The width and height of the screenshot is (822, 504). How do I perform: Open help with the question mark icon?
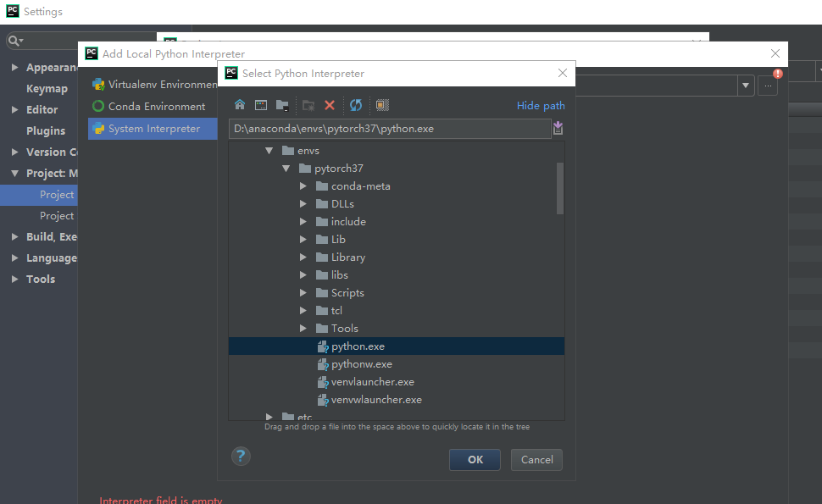point(241,457)
